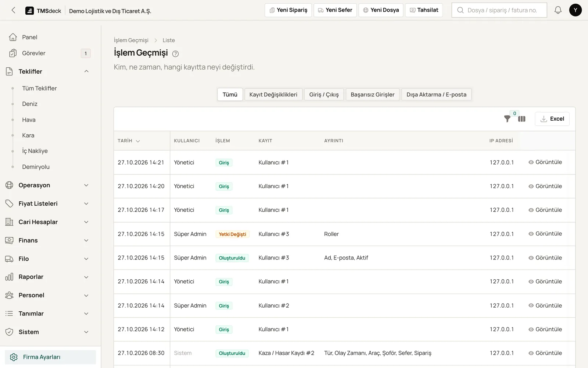Open Demiryolu under Teklifler
The width and height of the screenshot is (588, 368).
coord(36,167)
